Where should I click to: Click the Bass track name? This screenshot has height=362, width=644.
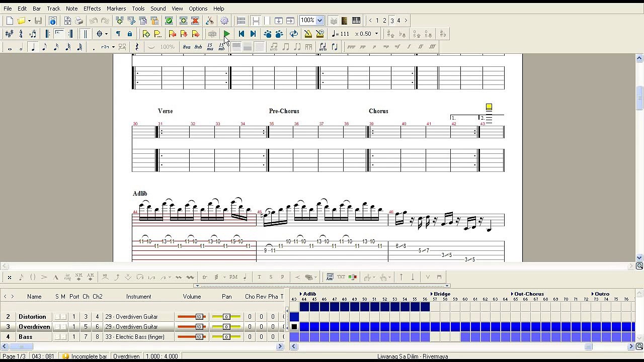pos(26,337)
